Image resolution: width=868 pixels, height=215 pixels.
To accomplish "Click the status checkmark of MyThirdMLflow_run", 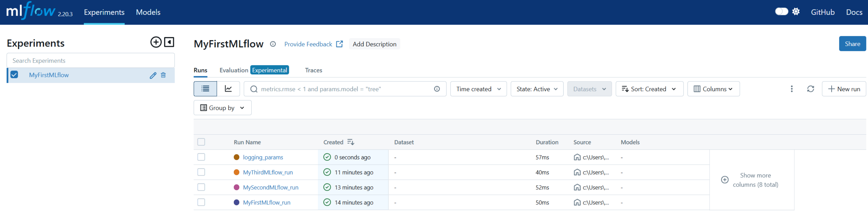I will tap(327, 172).
